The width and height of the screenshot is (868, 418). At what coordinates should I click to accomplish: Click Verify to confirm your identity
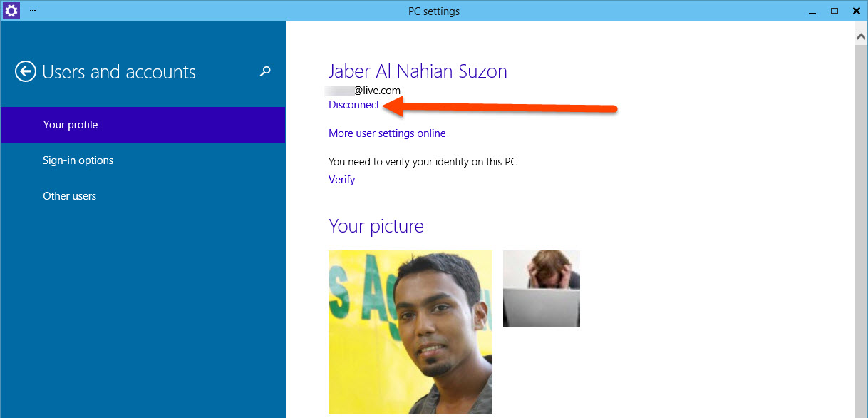341,179
